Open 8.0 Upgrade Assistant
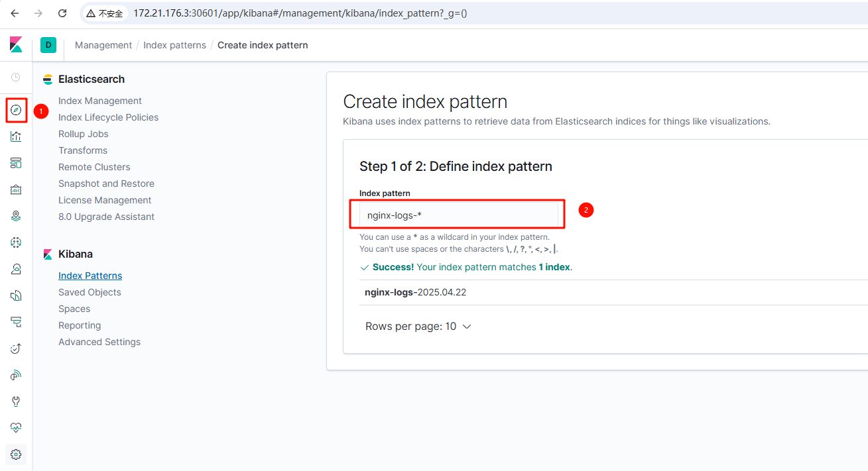The width and height of the screenshot is (868, 471). click(106, 217)
